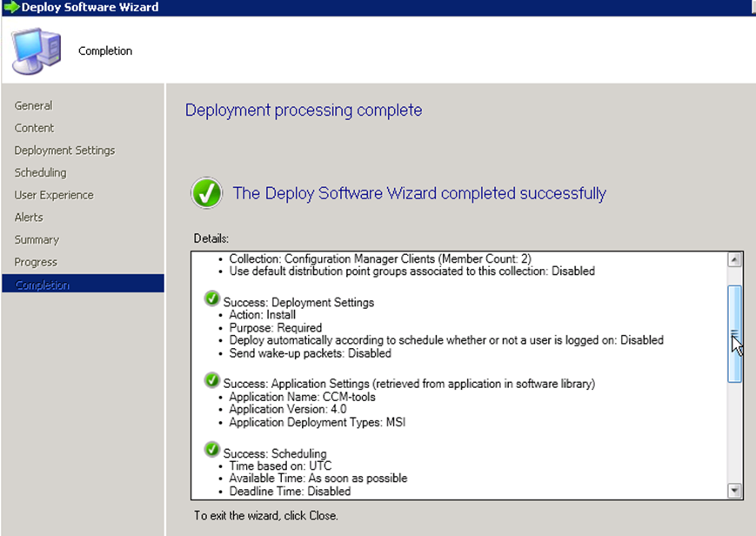Click the Application Settings success checkmark icon
The width and height of the screenshot is (756, 536).
click(211, 379)
